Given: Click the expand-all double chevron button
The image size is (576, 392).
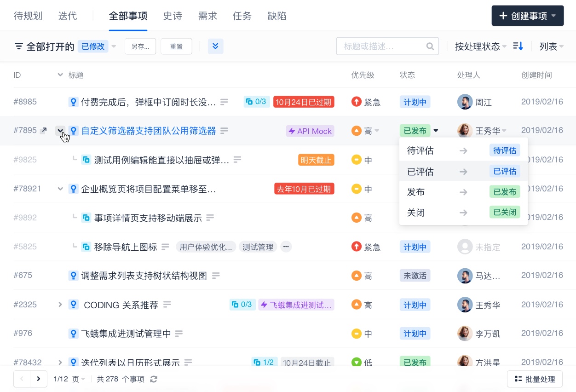Looking at the screenshot, I should [x=216, y=46].
